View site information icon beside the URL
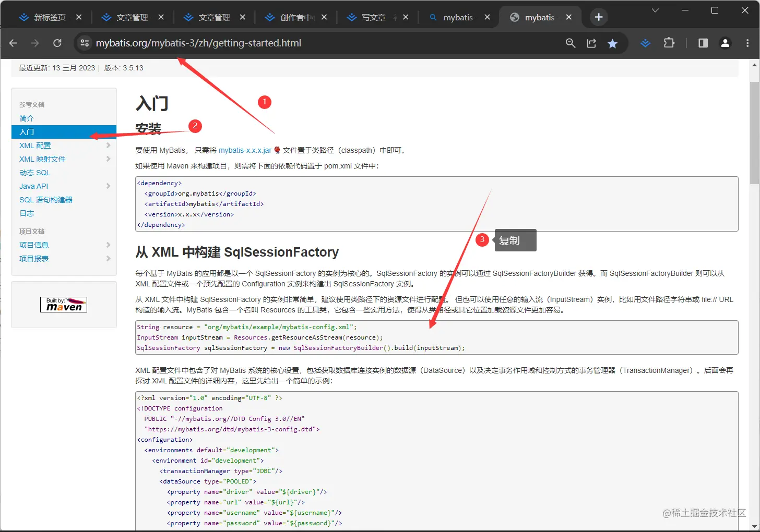The width and height of the screenshot is (760, 532). (85, 43)
